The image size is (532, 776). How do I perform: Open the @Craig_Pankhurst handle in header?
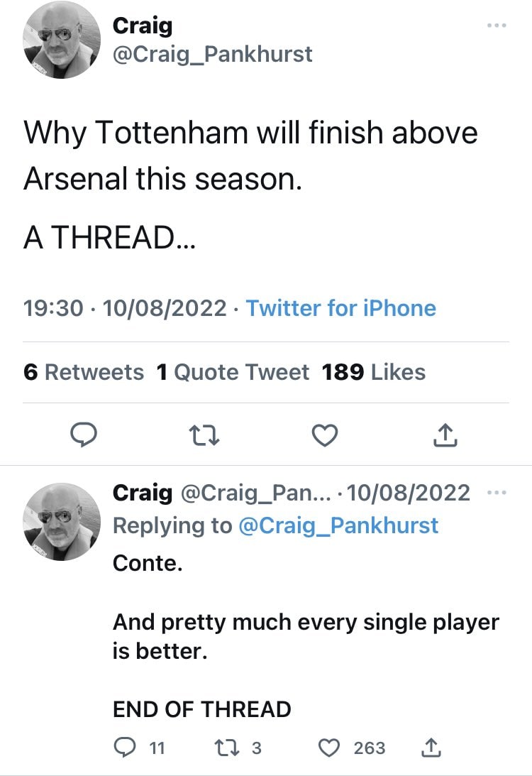213,54
